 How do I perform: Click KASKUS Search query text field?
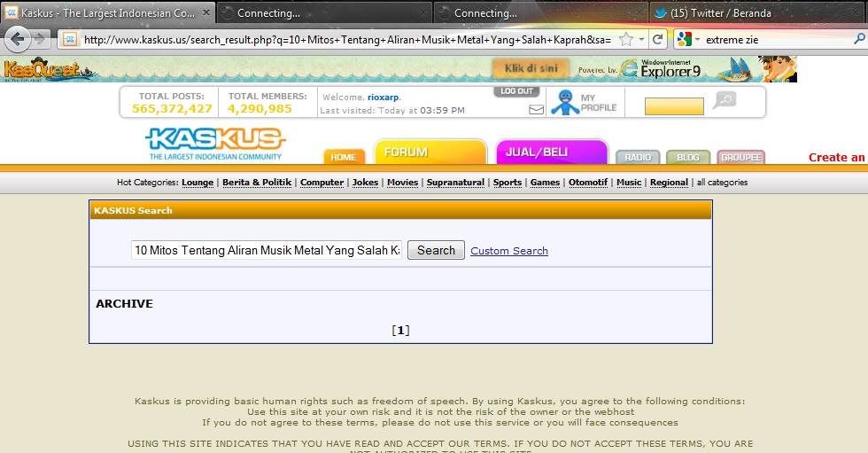pyautogui.click(x=267, y=250)
